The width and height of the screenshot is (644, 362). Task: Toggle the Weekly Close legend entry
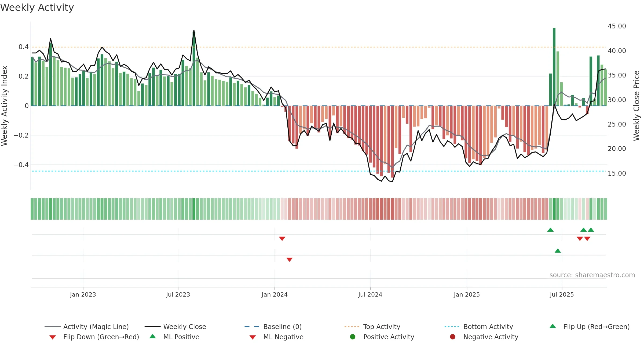coord(175,327)
